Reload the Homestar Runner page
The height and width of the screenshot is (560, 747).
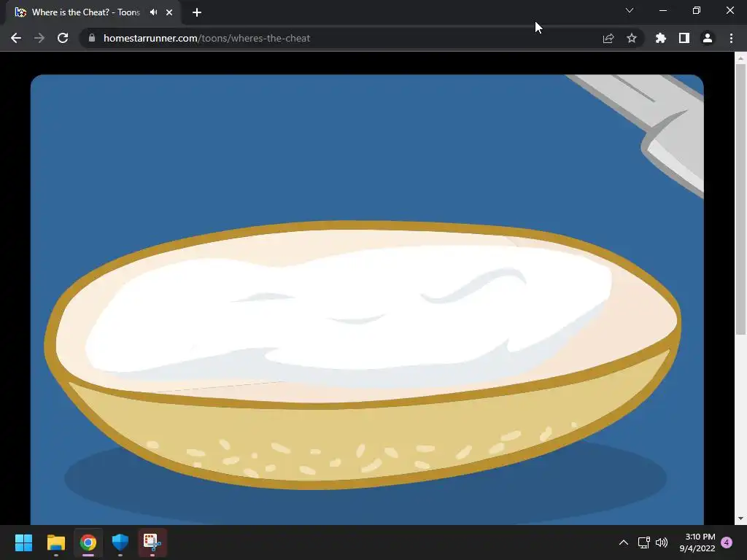(x=63, y=38)
